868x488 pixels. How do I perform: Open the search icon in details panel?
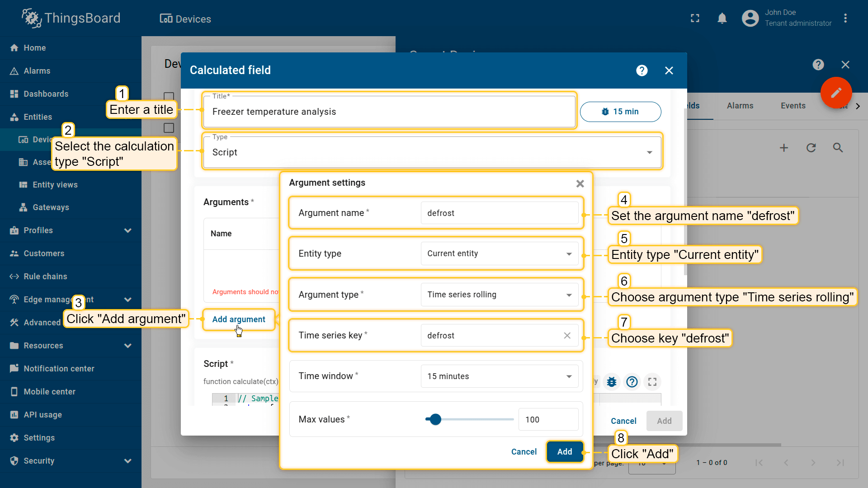point(838,148)
